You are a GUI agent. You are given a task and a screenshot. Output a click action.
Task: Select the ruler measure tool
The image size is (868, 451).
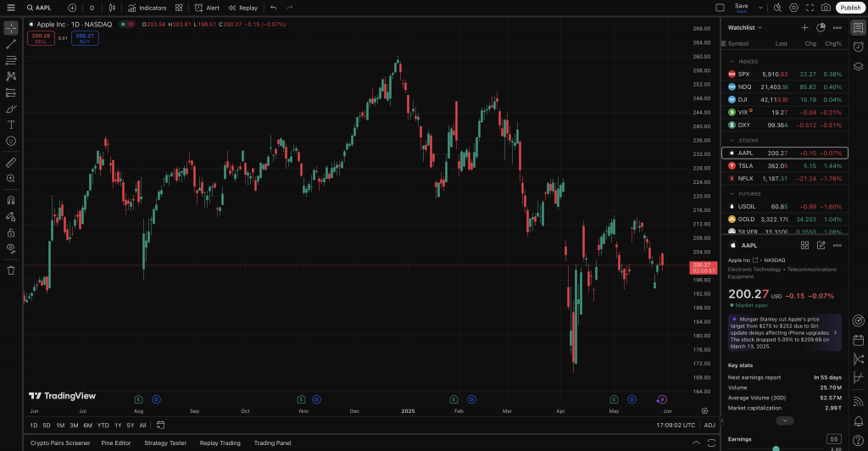coord(11,163)
